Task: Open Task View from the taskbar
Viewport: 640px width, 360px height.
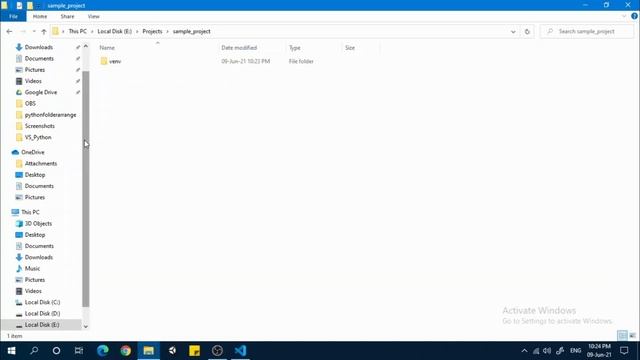Action: tap(79, 351)
